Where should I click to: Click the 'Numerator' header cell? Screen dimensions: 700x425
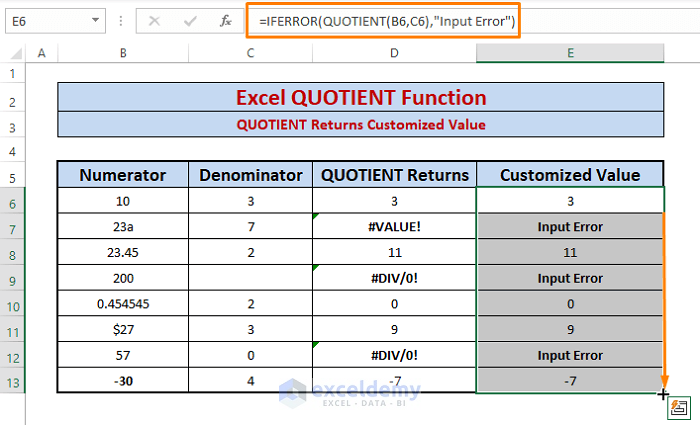point(123,175)
